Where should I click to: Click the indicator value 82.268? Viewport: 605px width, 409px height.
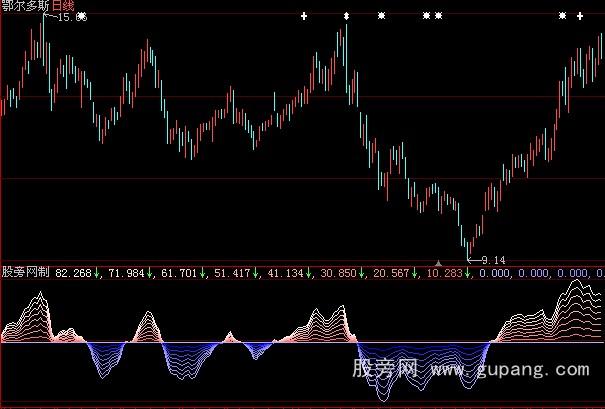(73, 273)
